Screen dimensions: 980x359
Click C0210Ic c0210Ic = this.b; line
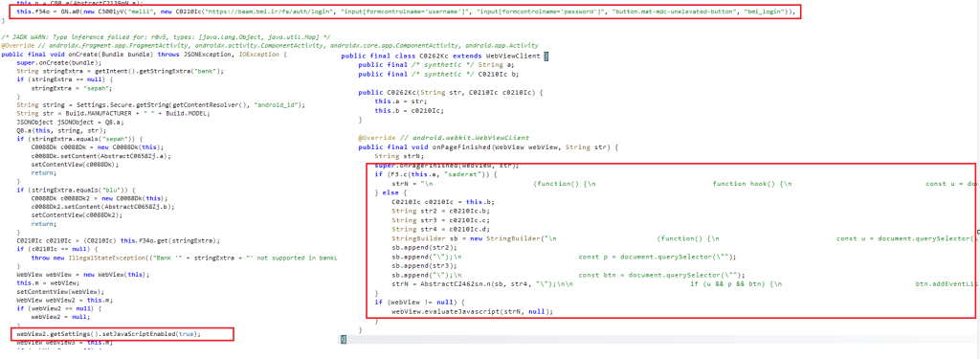click(442, 203)
